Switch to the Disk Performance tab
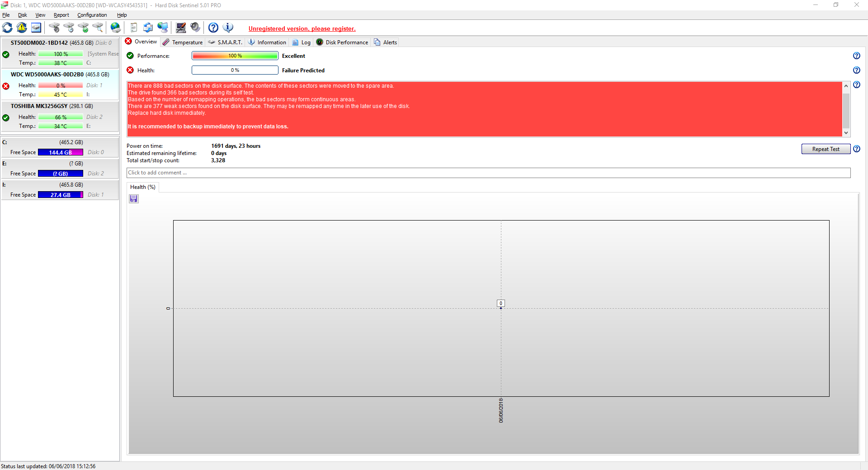 tap(342, 42)
